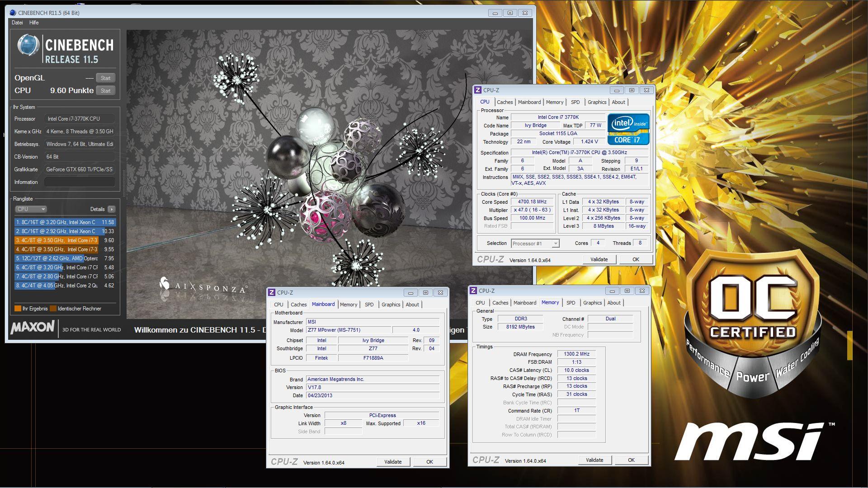Open the Processor #1 selection dropdown
The width and height of the screenshot is (868, 488).
point(535,244)
